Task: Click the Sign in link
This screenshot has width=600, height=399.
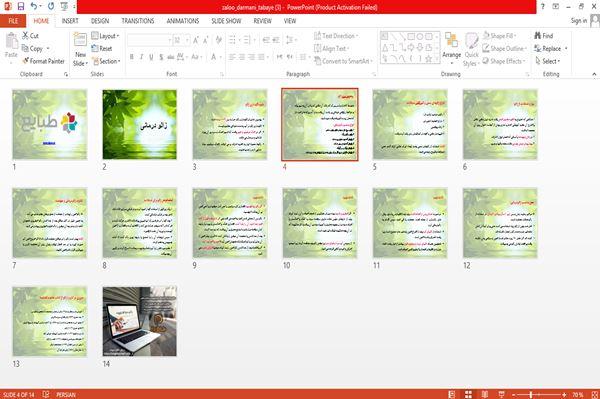Action: pos(579,21)
